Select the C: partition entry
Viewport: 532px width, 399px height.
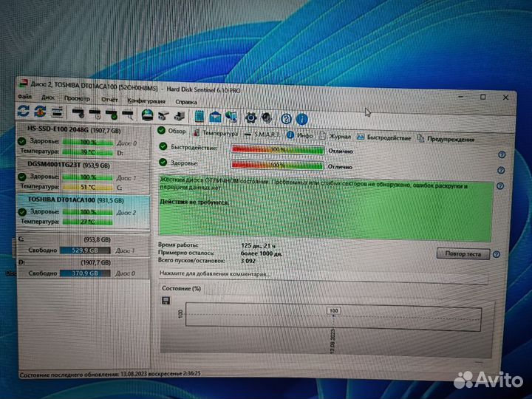coord(83,245)
